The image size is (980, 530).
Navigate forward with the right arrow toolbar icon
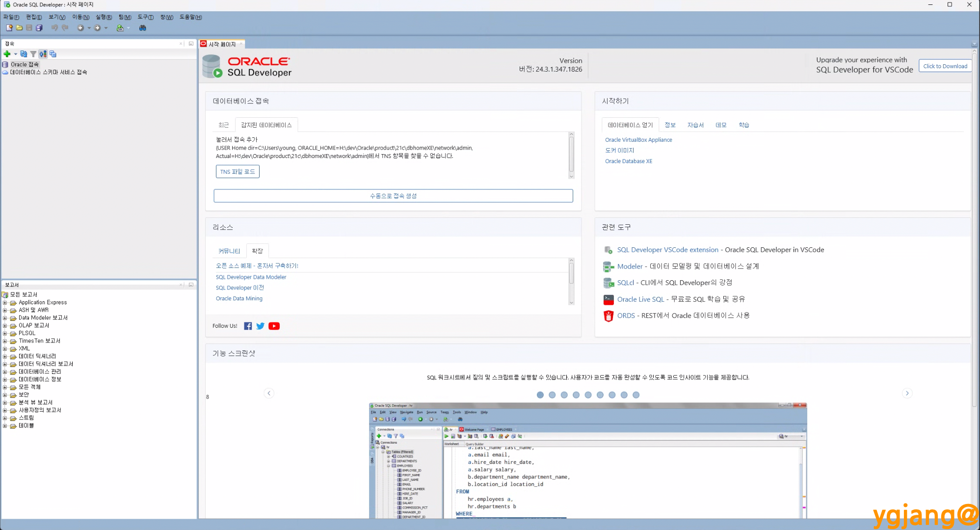(97, 28)
